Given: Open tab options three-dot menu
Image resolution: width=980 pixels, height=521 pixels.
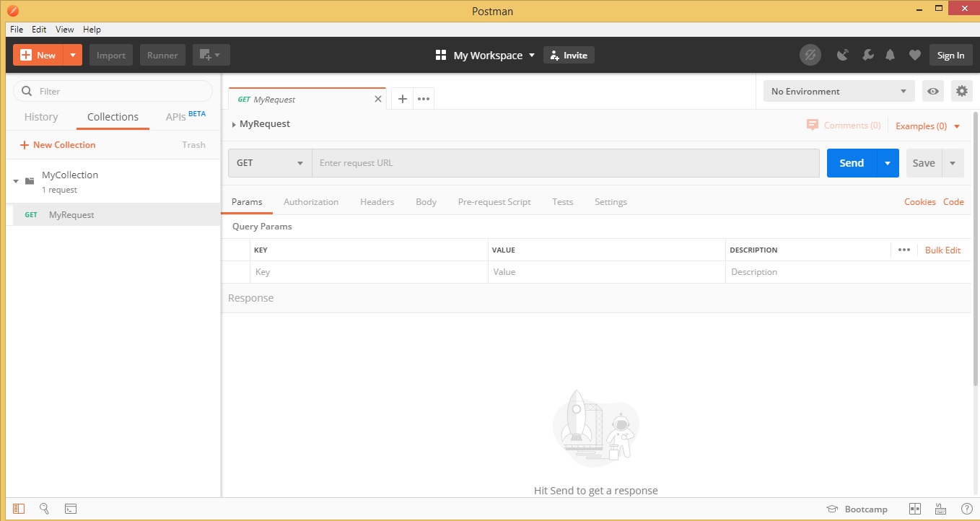Looking at the screenshot, I should point(424,99).
